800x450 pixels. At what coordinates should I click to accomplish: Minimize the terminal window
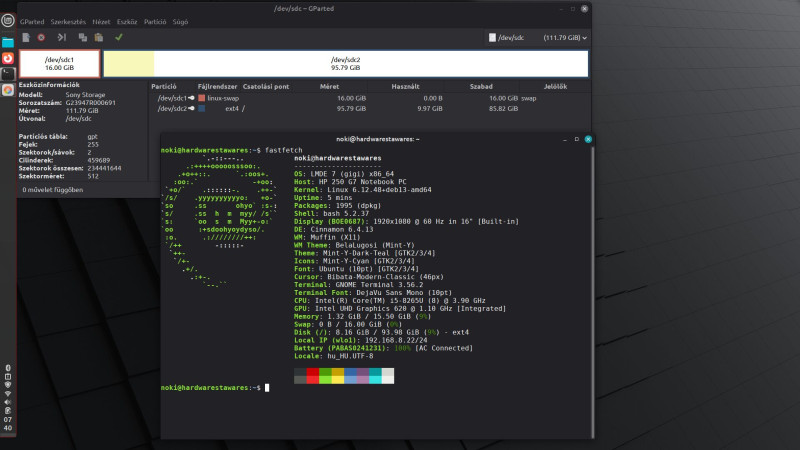pyautogui.click(x=565, y=139)
